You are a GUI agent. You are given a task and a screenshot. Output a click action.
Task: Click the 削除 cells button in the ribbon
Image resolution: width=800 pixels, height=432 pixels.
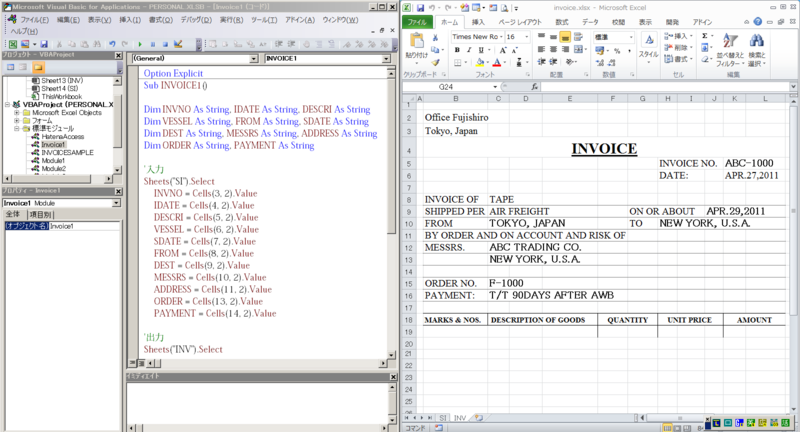[x=679, y=47]
